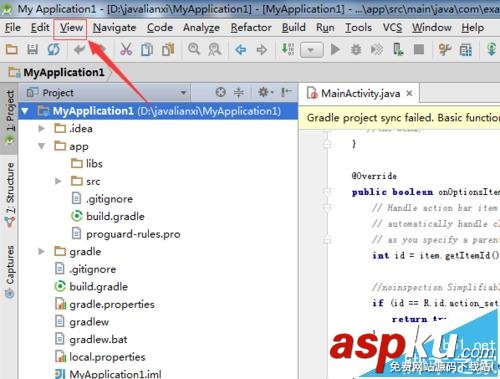Fold the onOptionsItemSelected method gutter marker
This screenshot has height=379, width=500.
(x=327, y=192)
